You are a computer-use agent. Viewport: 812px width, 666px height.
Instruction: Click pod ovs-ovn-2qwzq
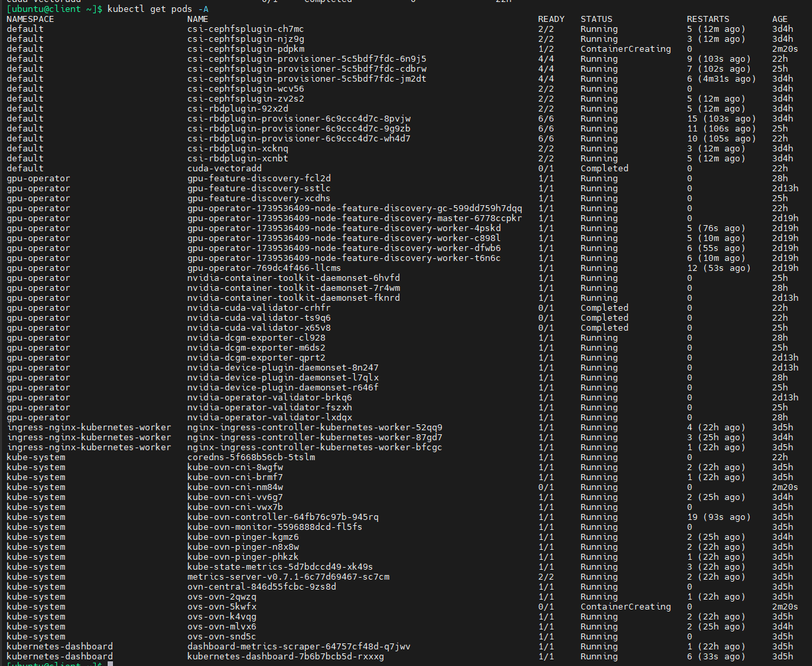(x=222, y=597)
